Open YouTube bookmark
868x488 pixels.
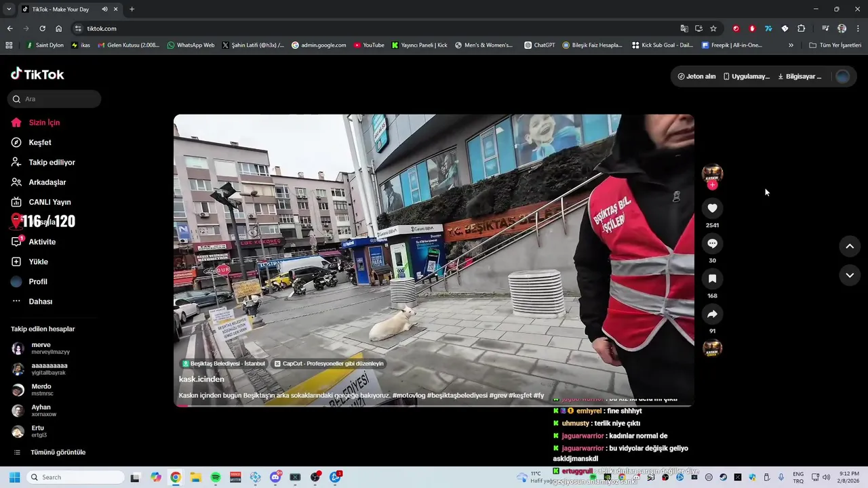368,45
